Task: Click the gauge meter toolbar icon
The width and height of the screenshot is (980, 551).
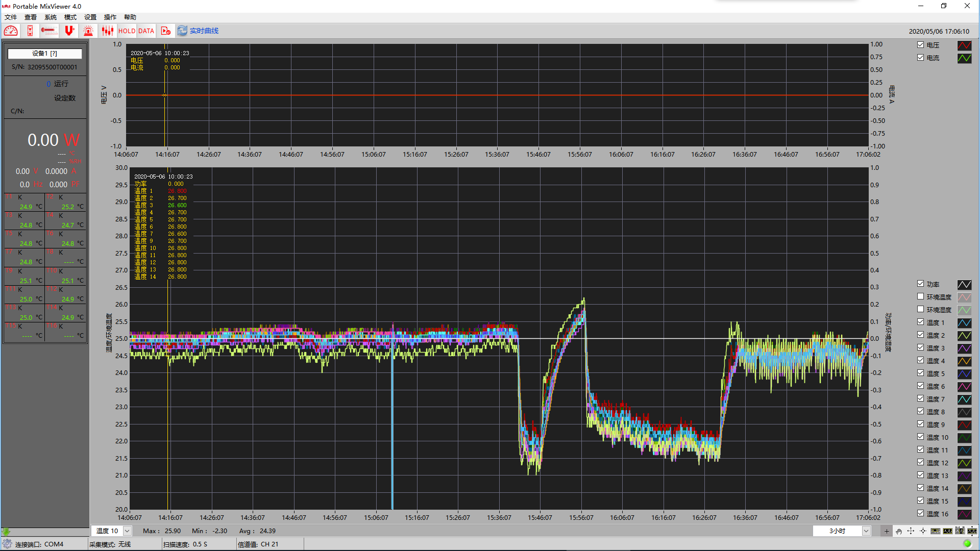Action: pyautogui.click(x=11, y=31)
